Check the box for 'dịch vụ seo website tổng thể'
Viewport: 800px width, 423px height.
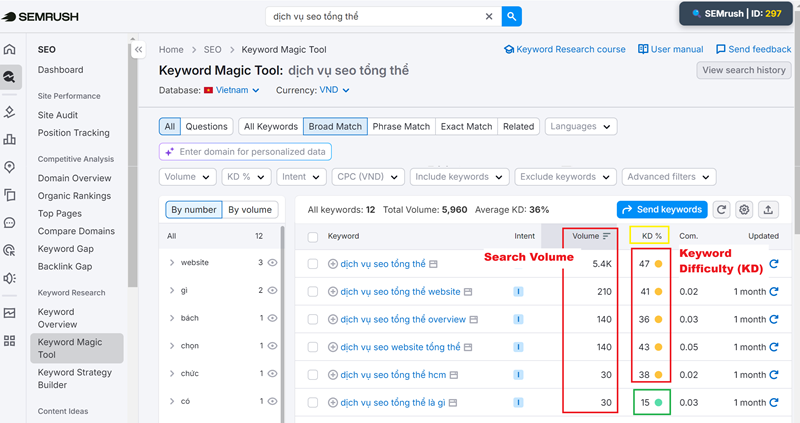(313, 347)
